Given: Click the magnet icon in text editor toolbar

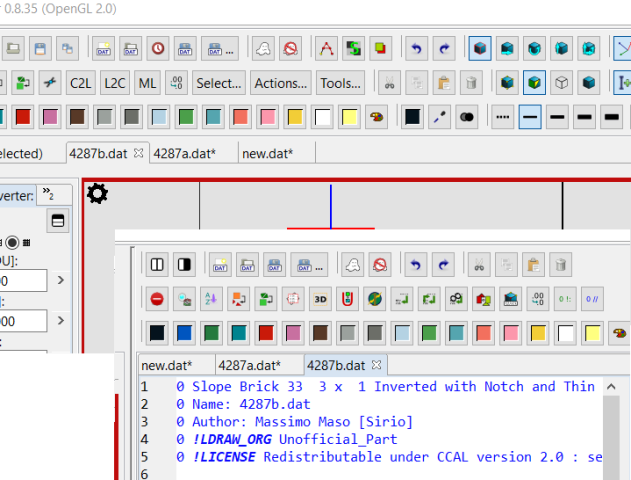Looking at the screenshot, I should click(x=347, y=298).
